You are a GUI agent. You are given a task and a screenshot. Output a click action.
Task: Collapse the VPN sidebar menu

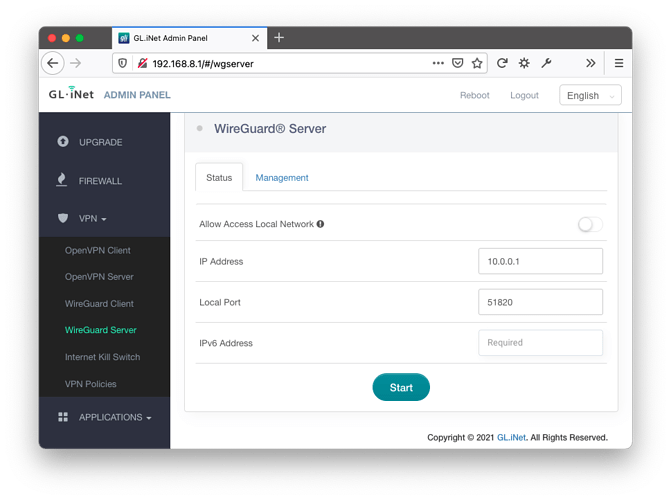92,219
